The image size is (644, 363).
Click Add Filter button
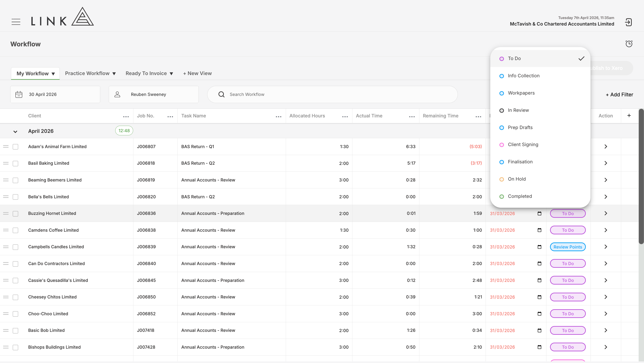pos(619,95)
